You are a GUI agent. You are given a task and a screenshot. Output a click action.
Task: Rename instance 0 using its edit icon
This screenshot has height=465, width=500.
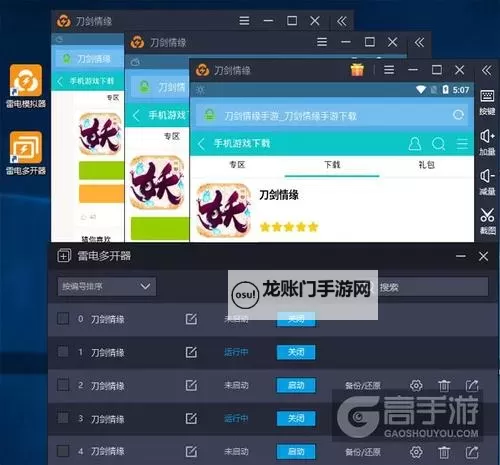[191, 319]
